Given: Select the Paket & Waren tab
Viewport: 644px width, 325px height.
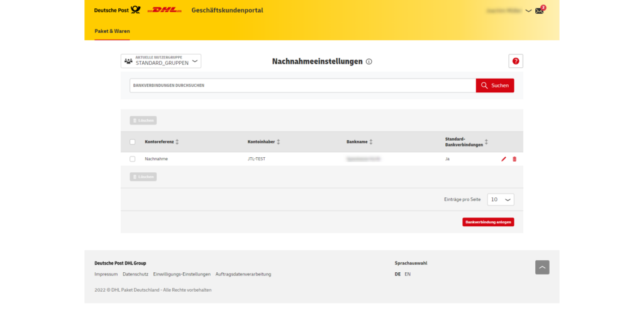Looking at the screenshot, I should click(112, 31).
